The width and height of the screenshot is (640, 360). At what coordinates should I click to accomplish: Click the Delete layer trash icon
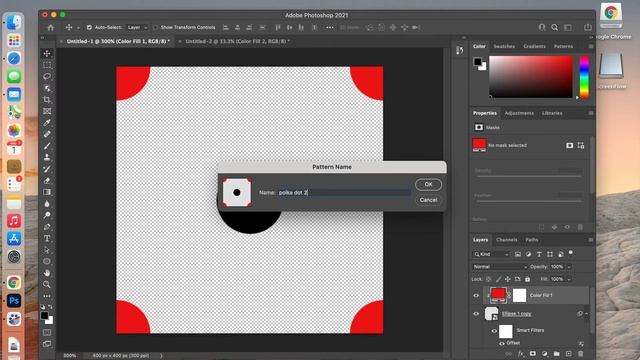tap(580, 353)
